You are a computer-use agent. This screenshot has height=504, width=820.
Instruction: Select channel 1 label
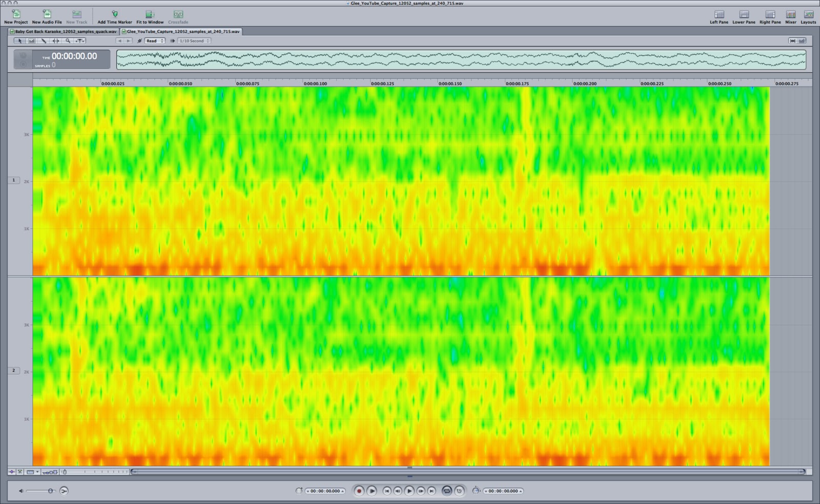coord(14,180)
